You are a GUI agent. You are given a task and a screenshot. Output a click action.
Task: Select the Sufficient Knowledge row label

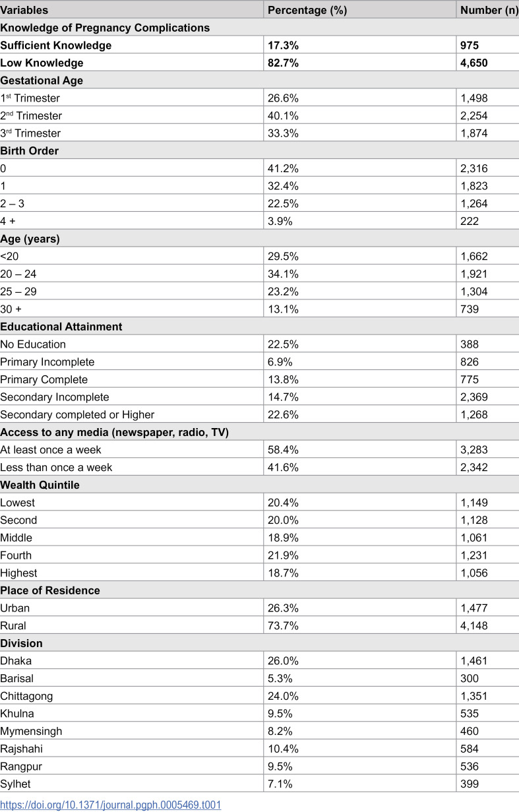click(55, 46)
